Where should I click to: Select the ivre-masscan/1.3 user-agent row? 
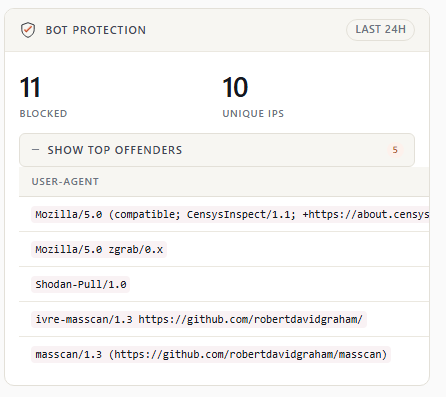tap(224, 319)
